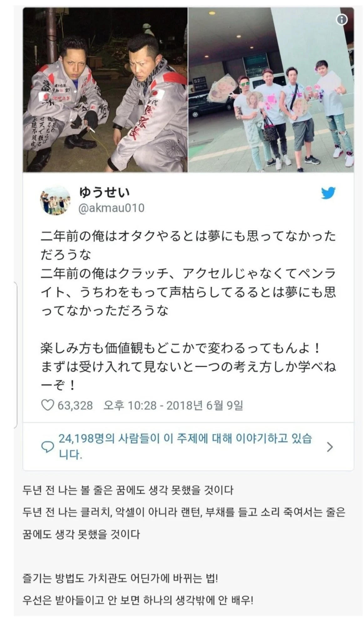Click the Korean line starting 즐기는 방법도

point(120,578)
